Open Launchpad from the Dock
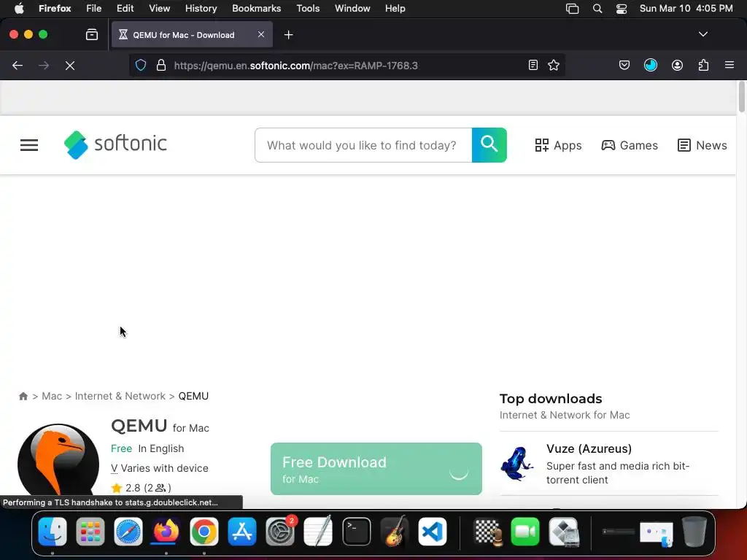The image size is (747, 560). click(90, 532)
